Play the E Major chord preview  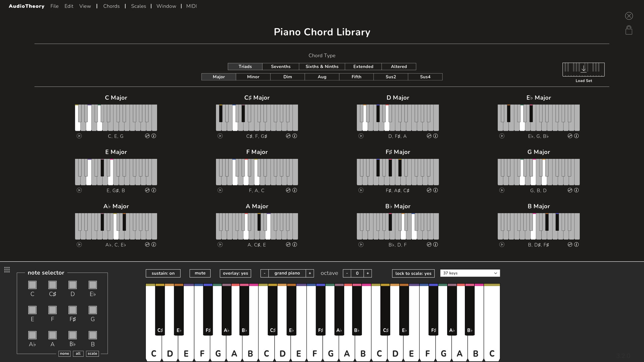[79, 190]
